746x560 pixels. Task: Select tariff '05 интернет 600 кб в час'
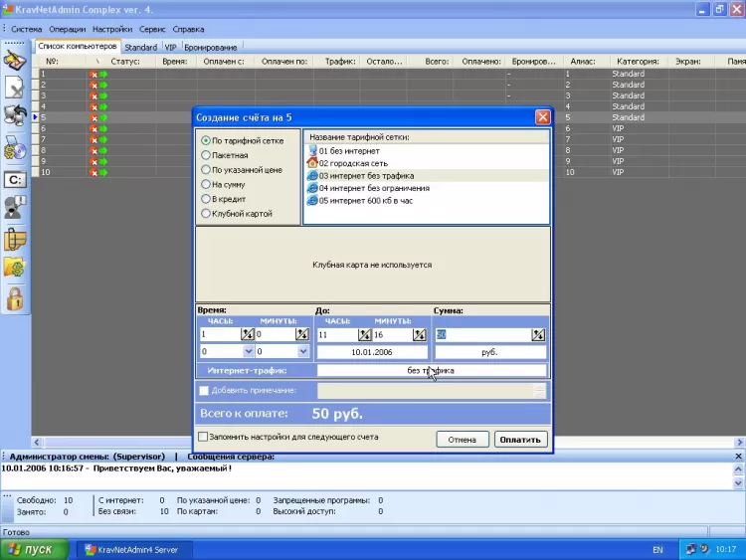(x=366, y=200)
